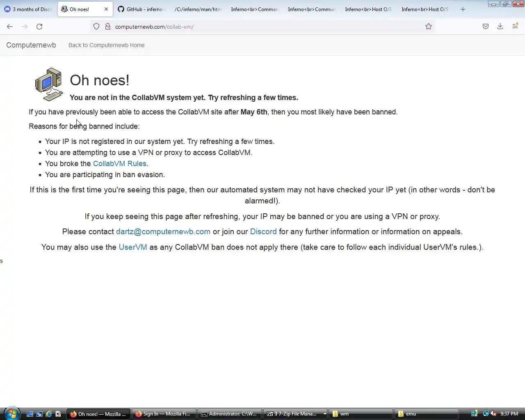Click 'attempting to use a VPN or proxy' bullet
The image size is (525, 420).
[149, 153]
